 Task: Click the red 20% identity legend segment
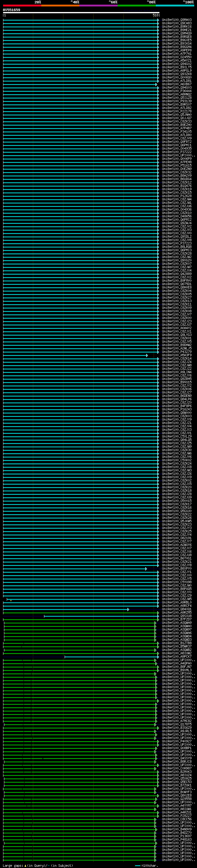tap(22, 6)
